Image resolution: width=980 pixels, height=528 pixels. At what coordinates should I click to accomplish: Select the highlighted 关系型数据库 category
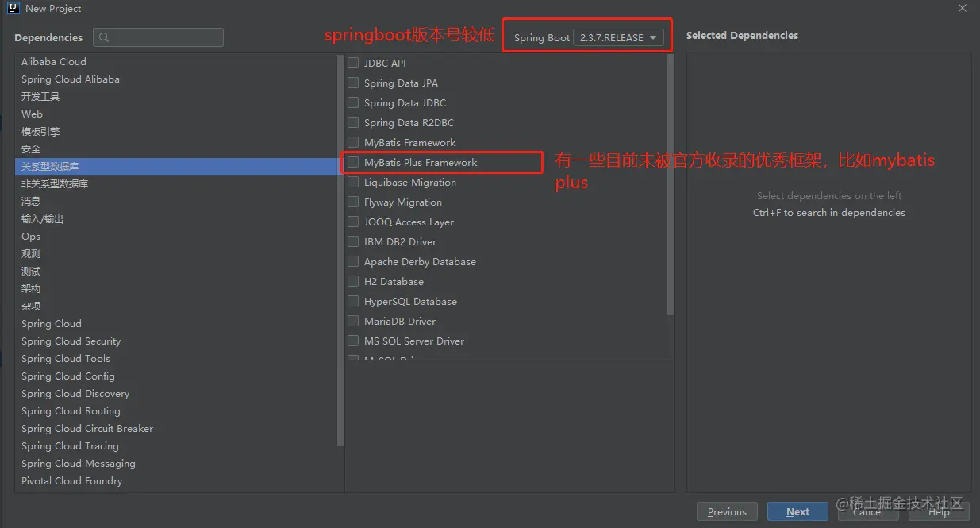[x=176, y=166]
